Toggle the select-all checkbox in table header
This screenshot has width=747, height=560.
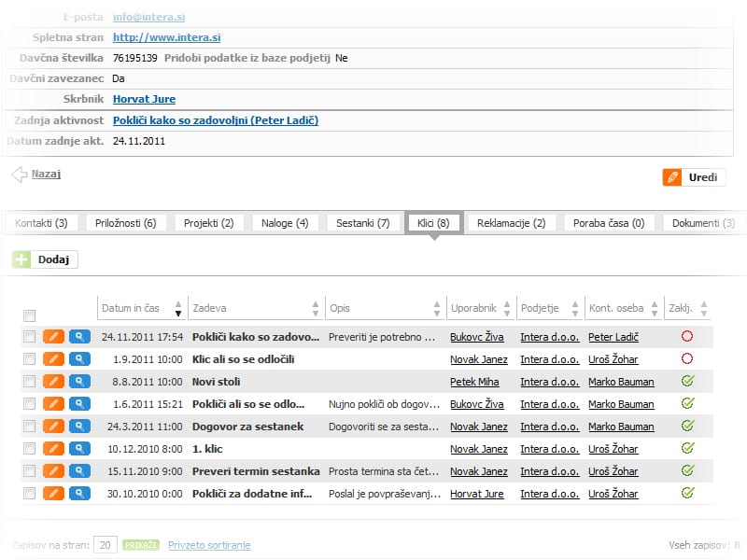[29, 315]
